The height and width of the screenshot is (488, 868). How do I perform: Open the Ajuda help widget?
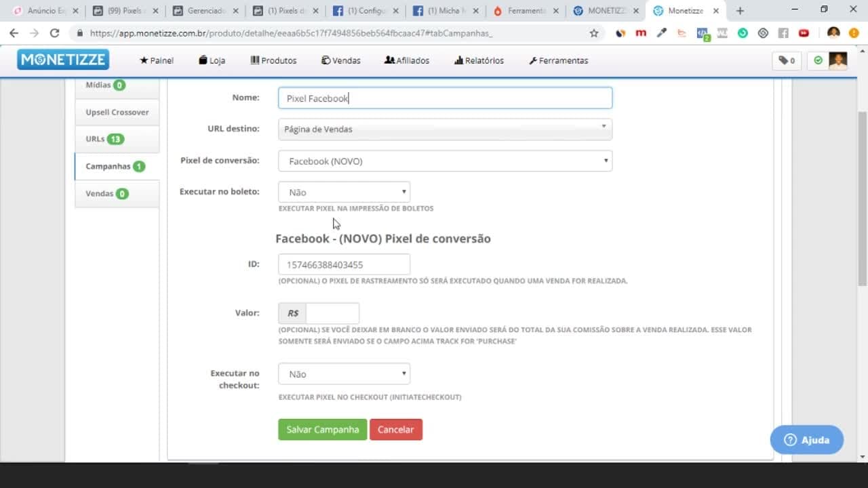pyautogui.click(x=807, y=440)
